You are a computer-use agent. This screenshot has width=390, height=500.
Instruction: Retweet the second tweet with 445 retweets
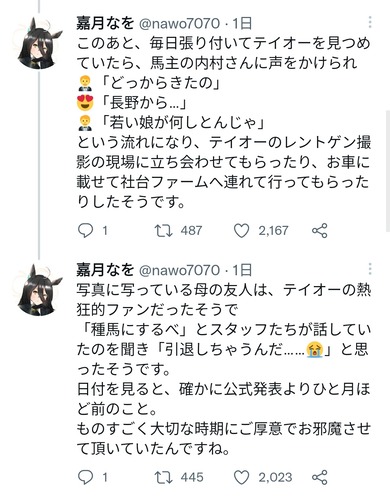164,477
